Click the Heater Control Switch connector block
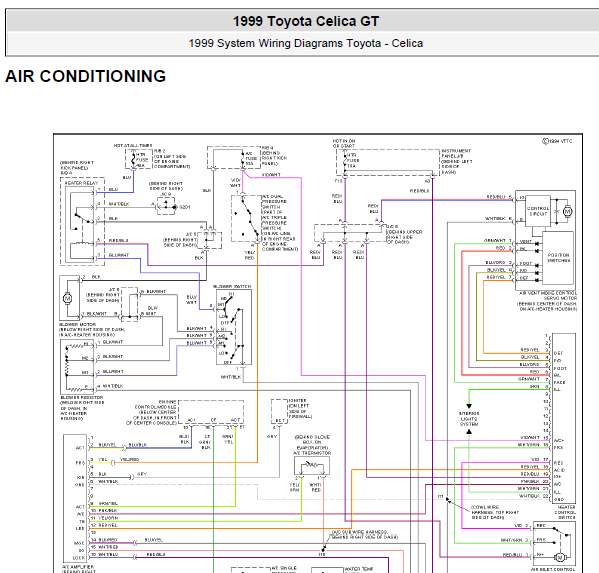Screen dimensions: 599x573 [564, 418]
